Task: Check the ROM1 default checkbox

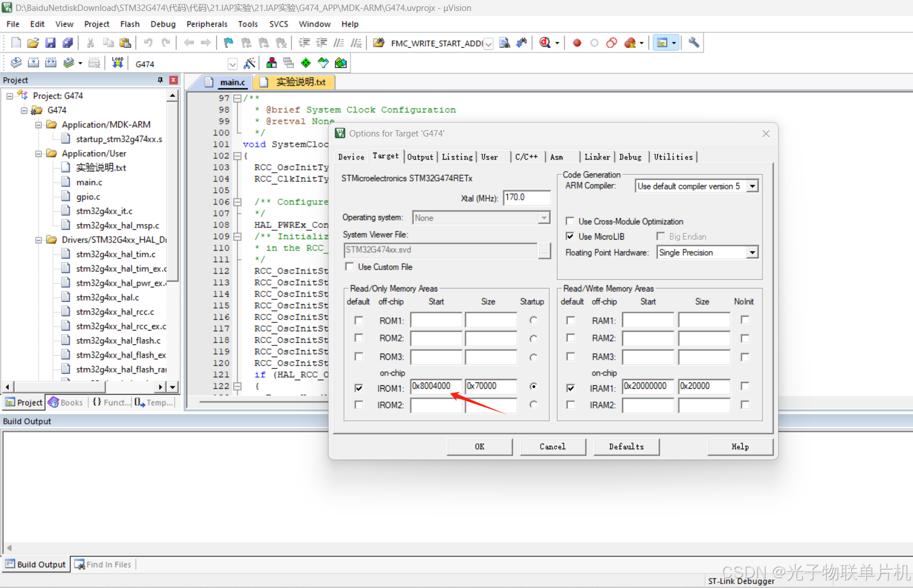Action: [x=359, y=320]
